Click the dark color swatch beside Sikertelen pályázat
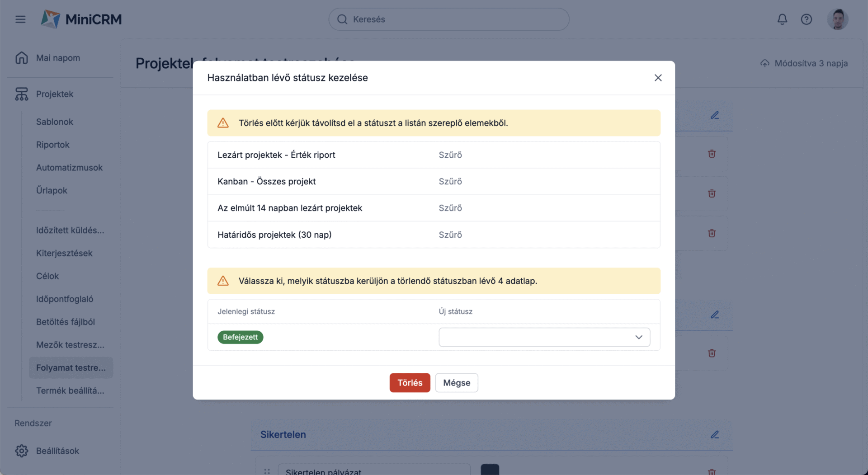Viewport: 868px width, 475px height. [x=490, y=470]
